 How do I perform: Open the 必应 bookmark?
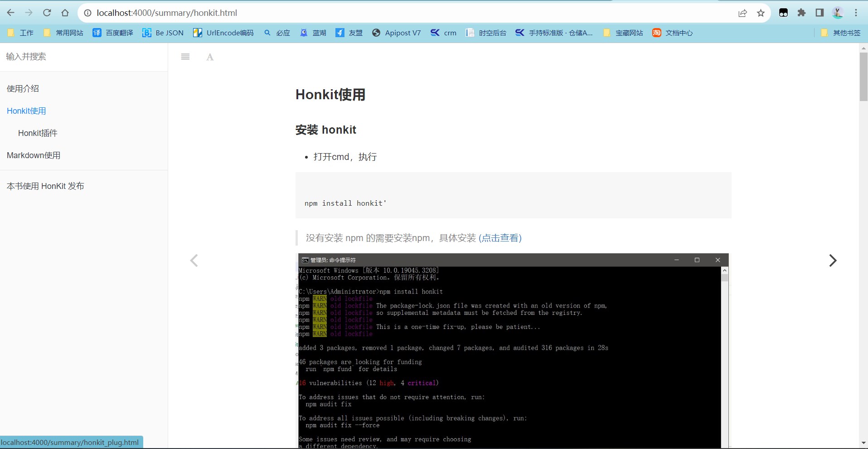point(277,33)
